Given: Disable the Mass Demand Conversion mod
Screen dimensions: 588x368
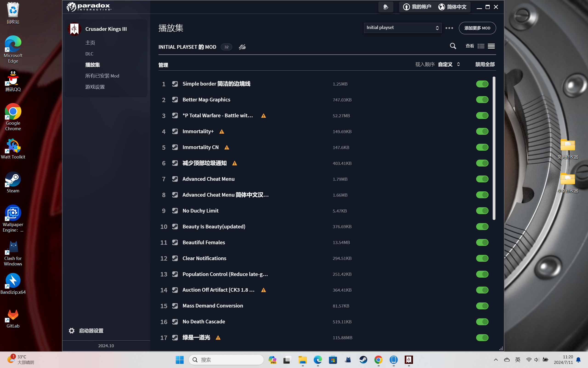Looking at the screenshot, I should coord(482,306).
